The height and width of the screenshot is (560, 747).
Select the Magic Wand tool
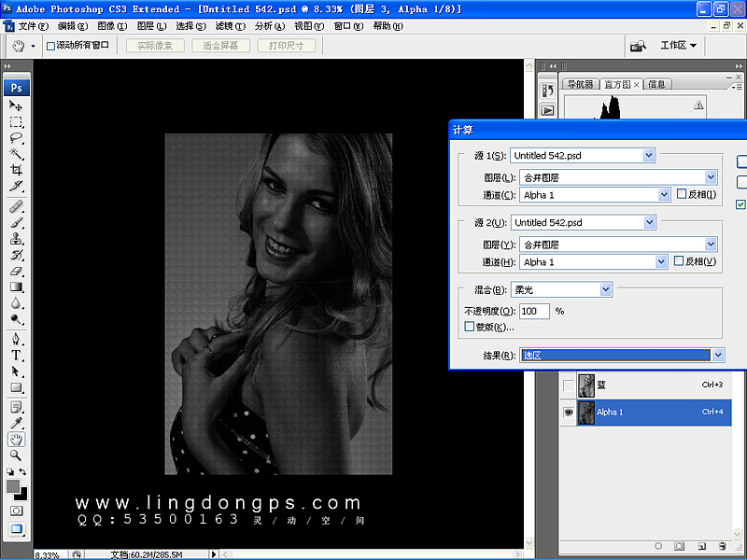point(16,154)
